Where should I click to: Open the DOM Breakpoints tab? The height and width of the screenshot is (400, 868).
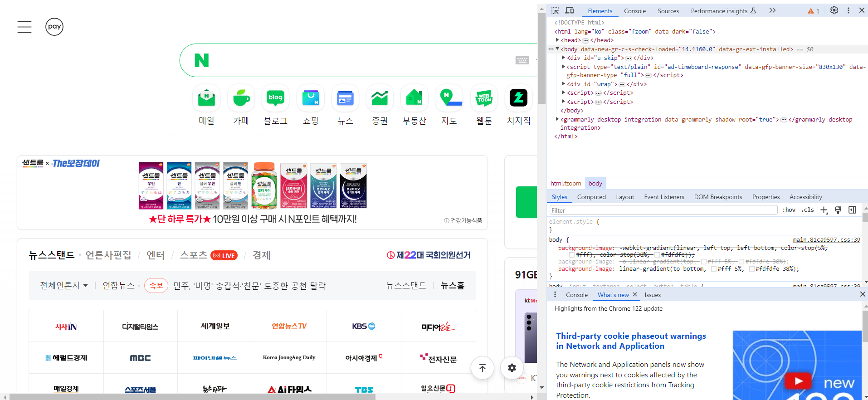click(718, 197)
